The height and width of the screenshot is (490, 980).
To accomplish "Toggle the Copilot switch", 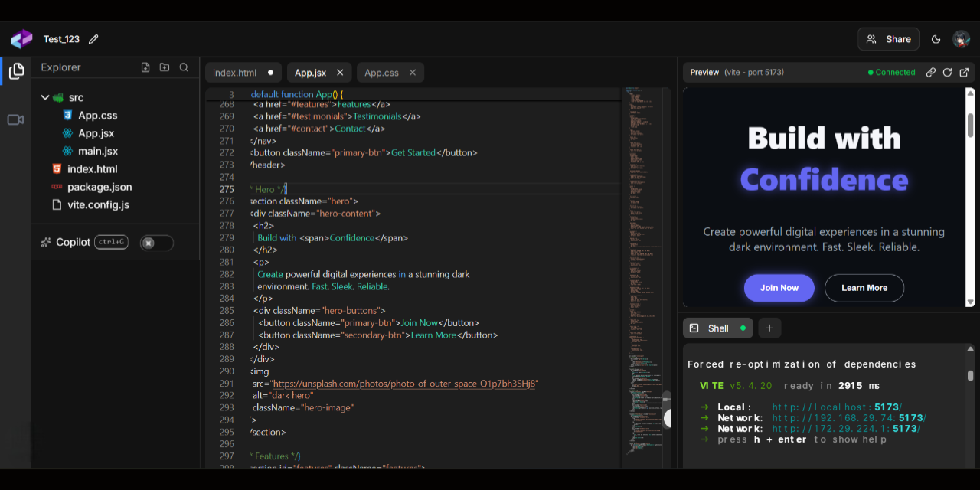I will (x=157, y=243).
